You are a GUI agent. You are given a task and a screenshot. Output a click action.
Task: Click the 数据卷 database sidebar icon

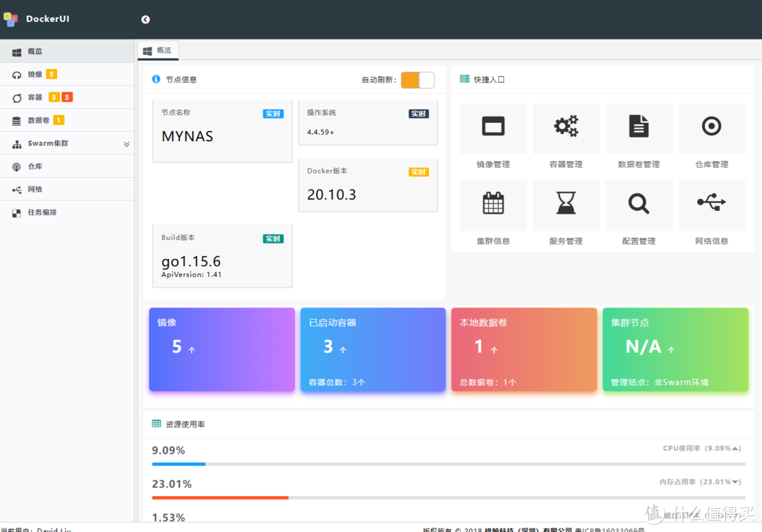(x=16, y=121)
